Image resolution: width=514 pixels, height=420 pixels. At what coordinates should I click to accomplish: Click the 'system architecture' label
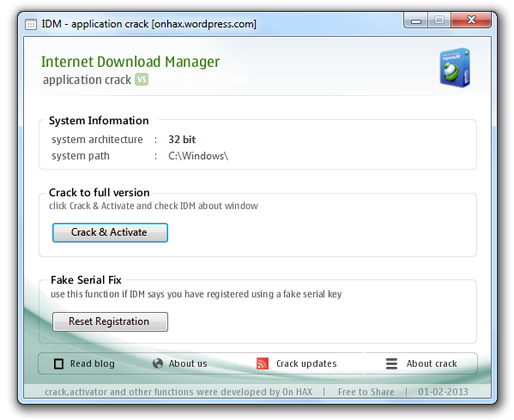tap(97, 140)
